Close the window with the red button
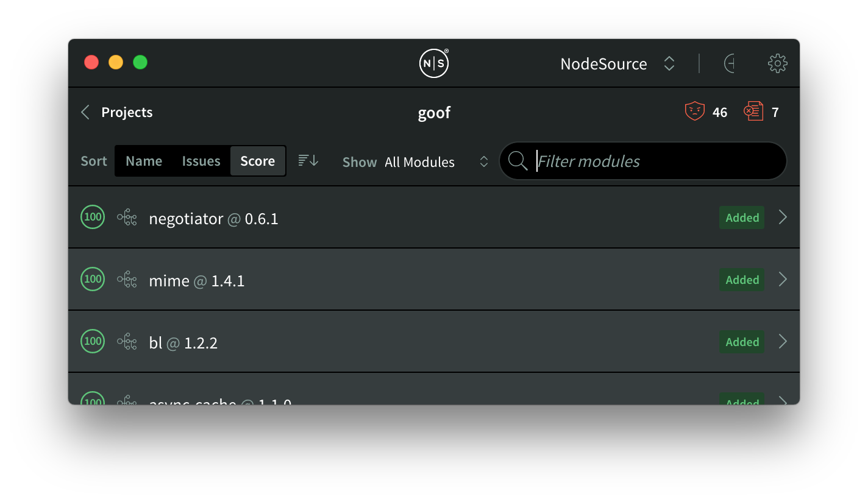 [91, 62]
